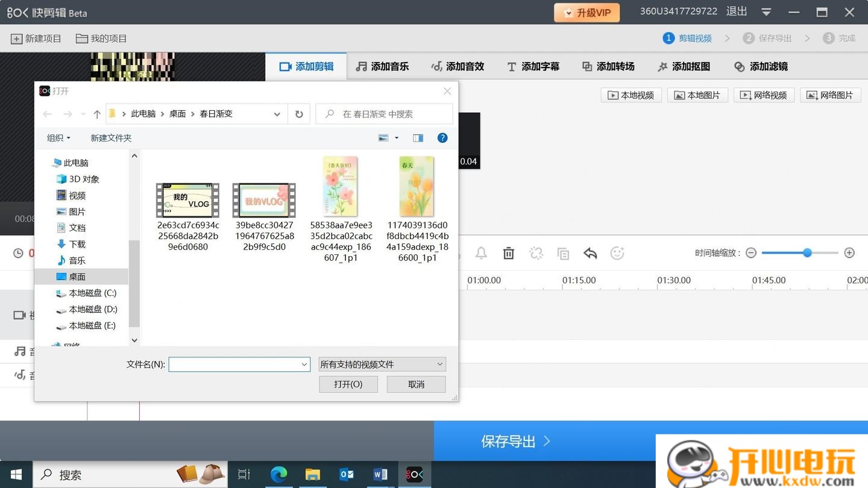This screenshot has width=868, height=488.
Task: Zoom out the timeline with the minus icon
Action: pyautogui.click(x=750, y=253)
